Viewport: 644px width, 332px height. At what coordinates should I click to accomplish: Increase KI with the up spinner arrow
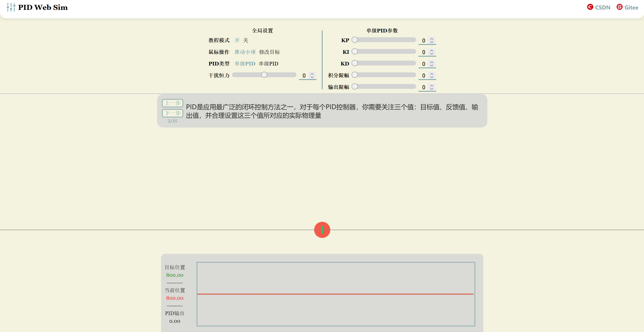point(432,51)
